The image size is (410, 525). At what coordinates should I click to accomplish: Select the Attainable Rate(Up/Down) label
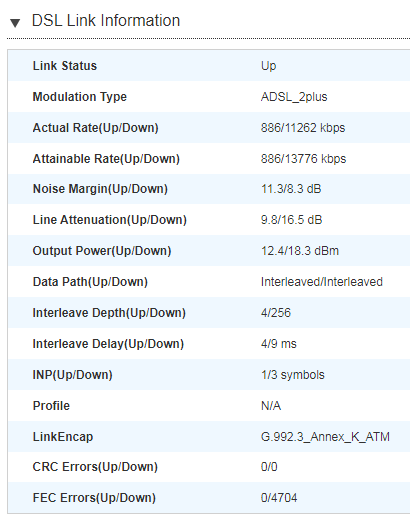click(106, 159)
